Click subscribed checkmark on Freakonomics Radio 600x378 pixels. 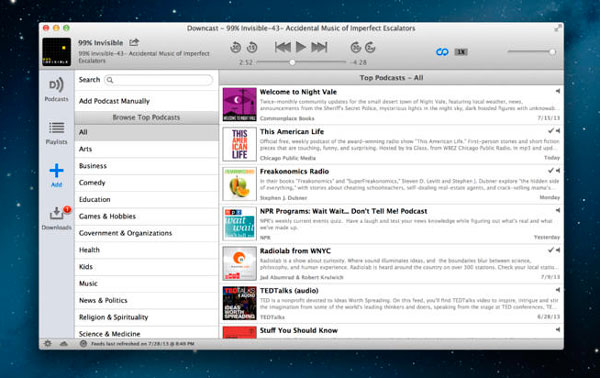(551, 171)
